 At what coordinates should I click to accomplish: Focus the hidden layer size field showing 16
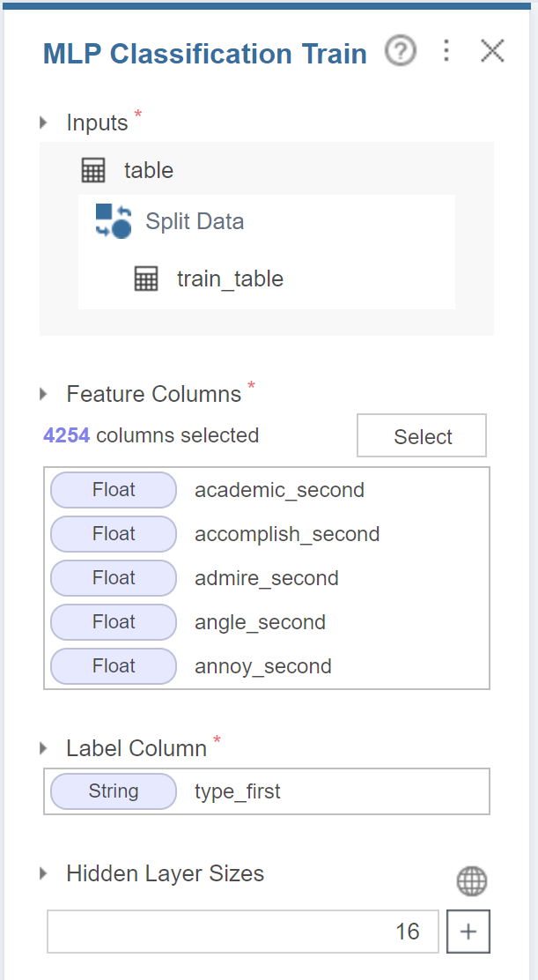(242, 932)
